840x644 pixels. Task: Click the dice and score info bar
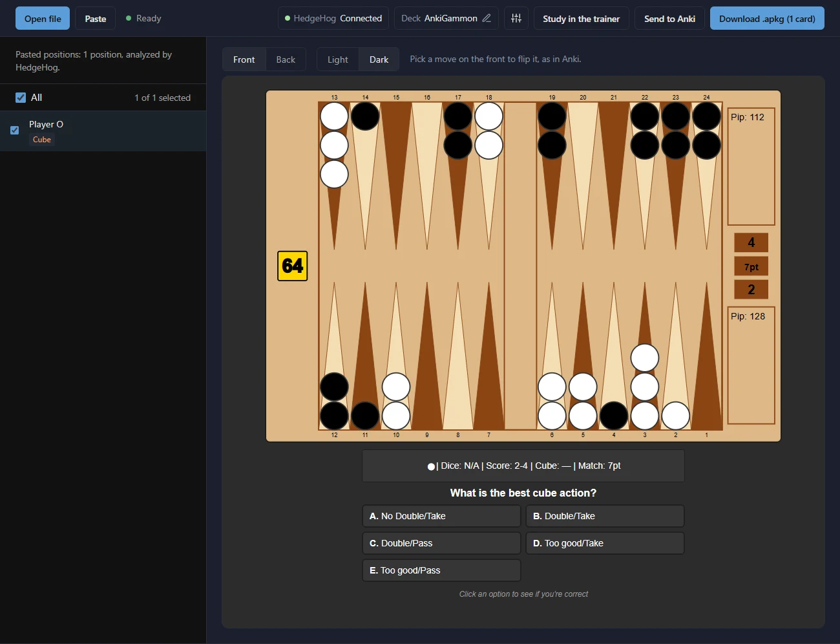tap(523, 466)
